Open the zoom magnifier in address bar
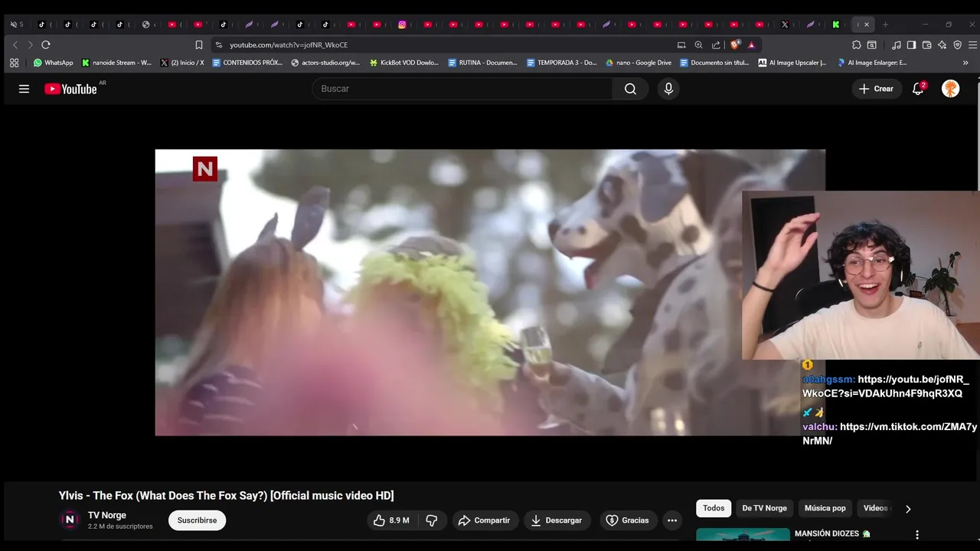The image size is (980, 551). click(x=698, y=45)
